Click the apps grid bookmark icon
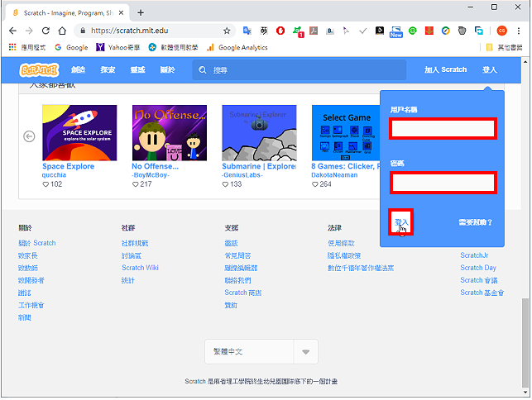 tap(12, 47)
